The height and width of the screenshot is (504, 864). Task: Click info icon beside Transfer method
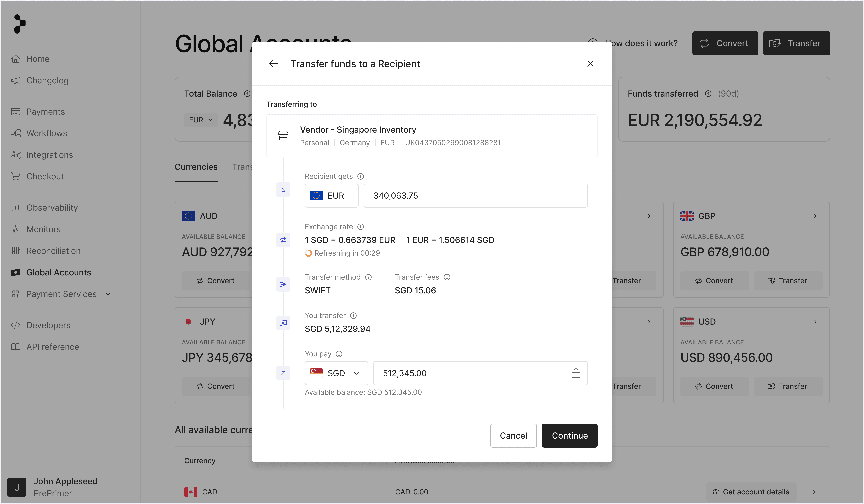(x=368, y=277)
